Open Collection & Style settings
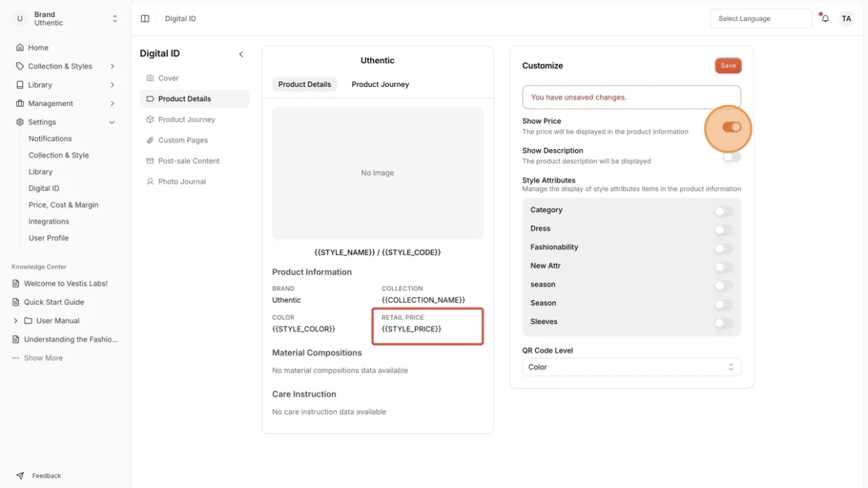The height and width of the screenshot is (488, 868). 59,155
